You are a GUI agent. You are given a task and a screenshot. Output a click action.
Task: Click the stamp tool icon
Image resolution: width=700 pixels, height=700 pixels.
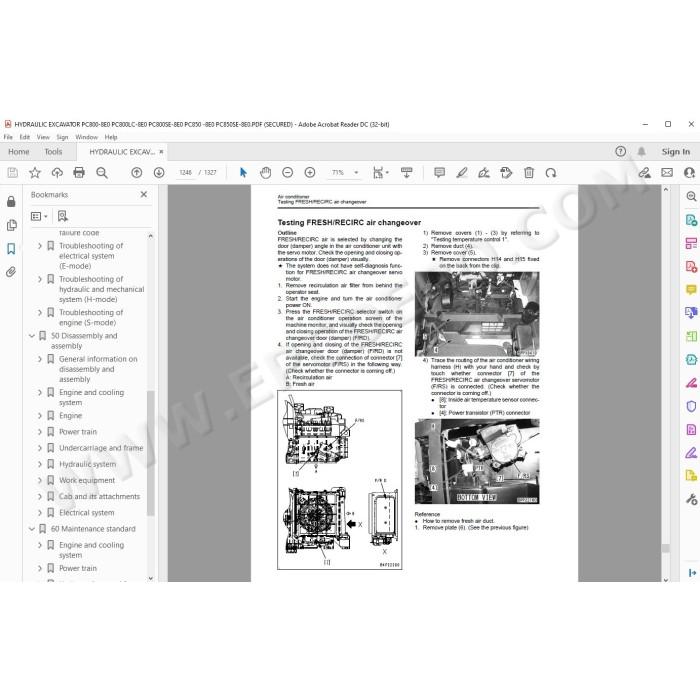point(506,172)
